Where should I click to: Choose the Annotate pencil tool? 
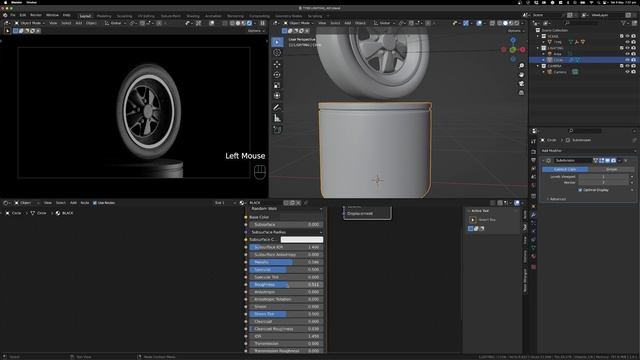(x=277, y=108)
